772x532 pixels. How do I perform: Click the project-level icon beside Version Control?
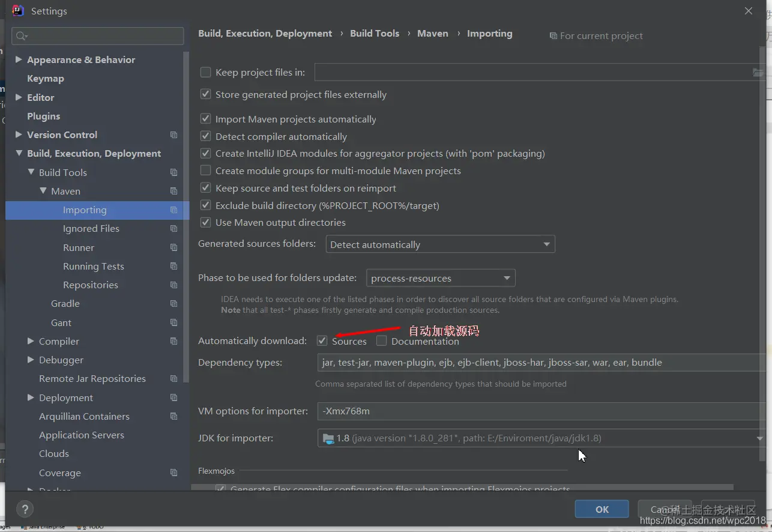173,135
